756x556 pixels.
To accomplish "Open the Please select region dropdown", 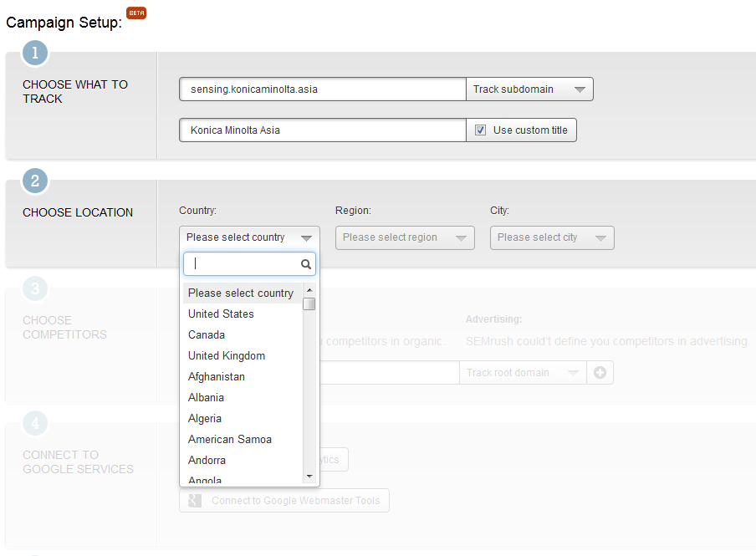I will [405, 237].
